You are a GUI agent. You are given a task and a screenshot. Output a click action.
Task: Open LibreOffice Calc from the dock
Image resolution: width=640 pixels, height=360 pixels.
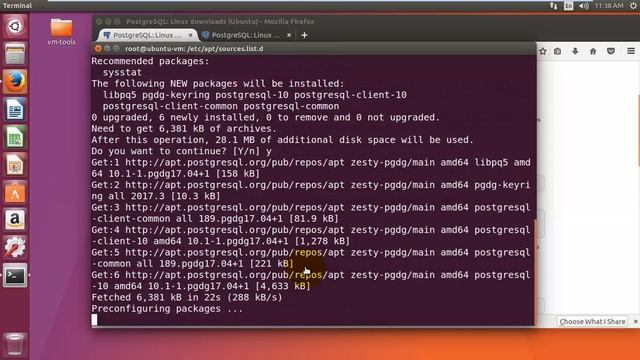[x=15, y=137]
